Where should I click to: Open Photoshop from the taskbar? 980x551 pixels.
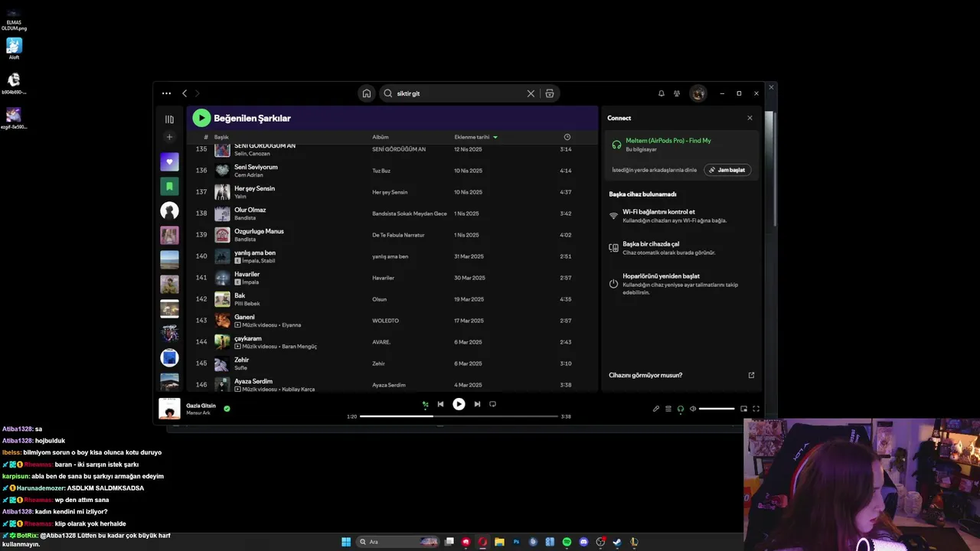pyautogui.click(x=516, y=542)
